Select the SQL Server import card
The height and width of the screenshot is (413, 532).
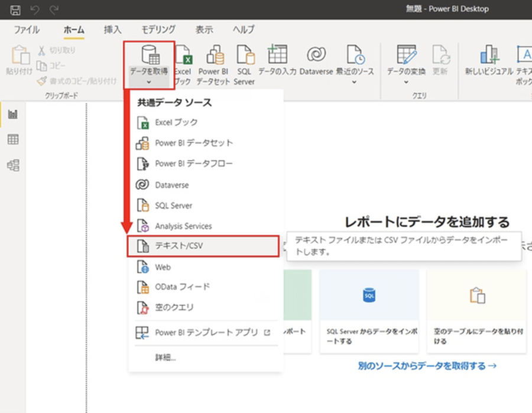369,311
